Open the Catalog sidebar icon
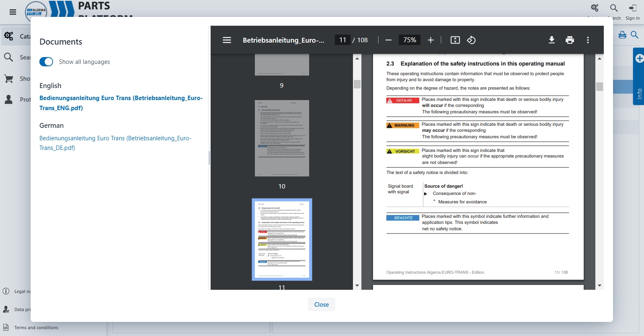 click(x=8, y=36)
